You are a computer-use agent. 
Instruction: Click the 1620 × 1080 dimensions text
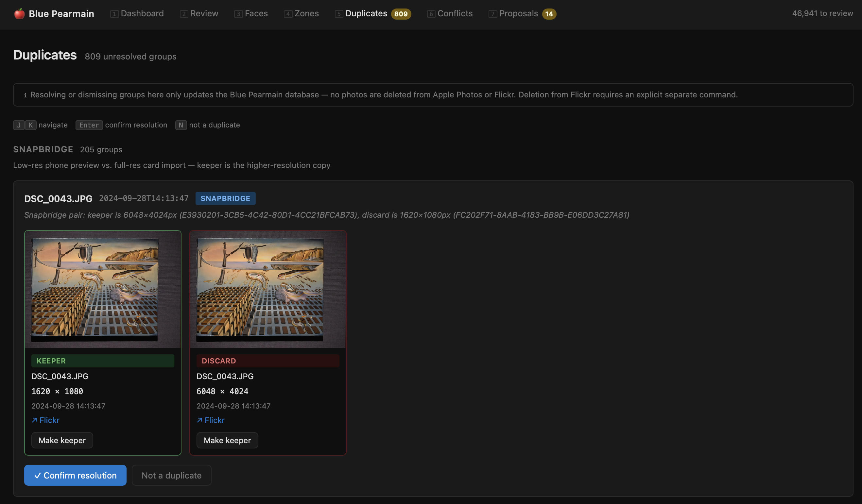(x=57, y=391)
